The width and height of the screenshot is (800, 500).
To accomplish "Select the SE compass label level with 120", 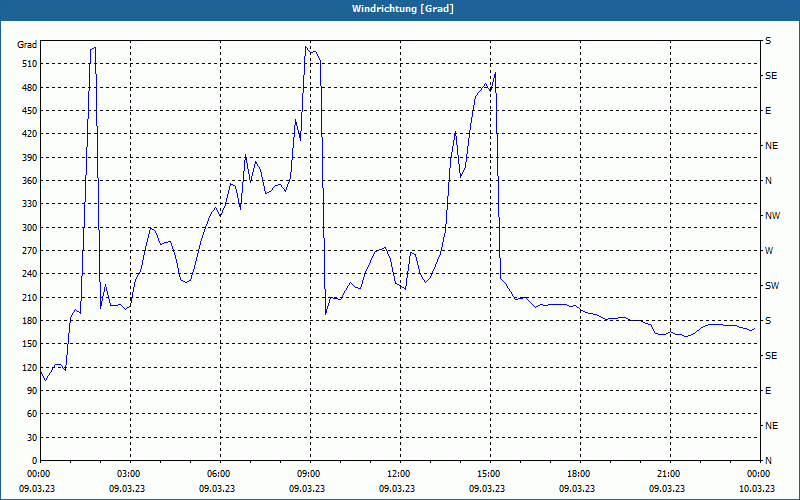I will click(x=771, y=356).
